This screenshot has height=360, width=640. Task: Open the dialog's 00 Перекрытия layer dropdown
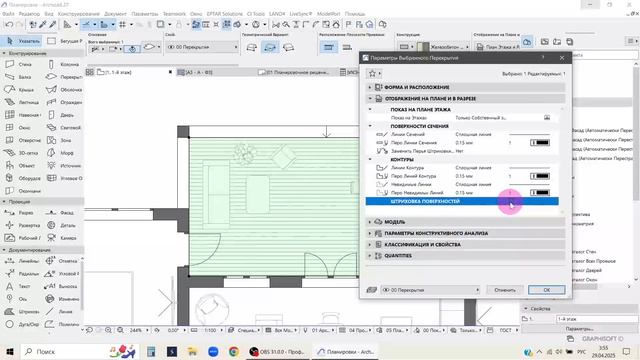coord(431,290)
